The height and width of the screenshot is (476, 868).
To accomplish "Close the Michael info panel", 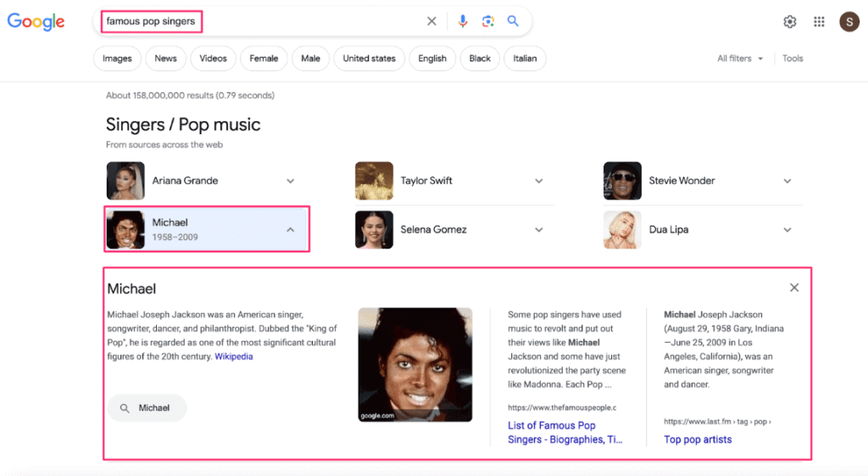I will click(794, 288).
